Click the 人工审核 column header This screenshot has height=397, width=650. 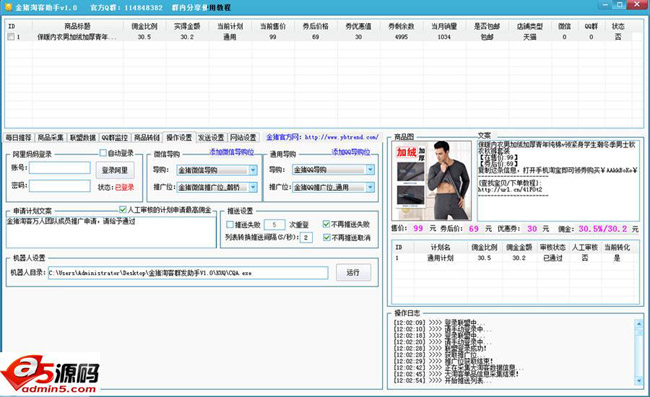585,247
